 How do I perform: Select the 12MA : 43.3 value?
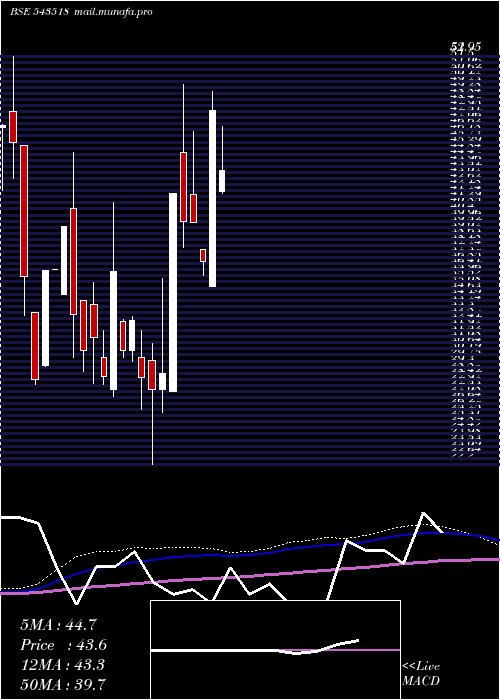click(63, 665)
